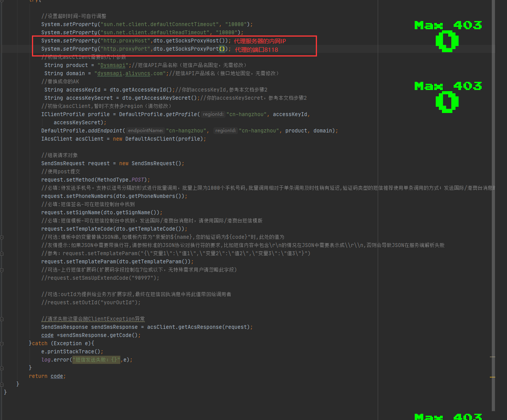Place cursor on "sun.net.client.defaultConnectTimeout" string
The image size is (507, 420).
tap(159, 24)
